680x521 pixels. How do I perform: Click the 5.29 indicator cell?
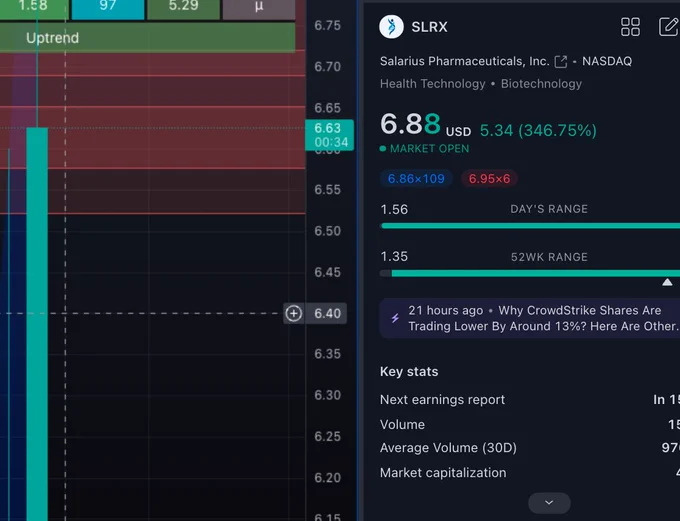point(183,9)
